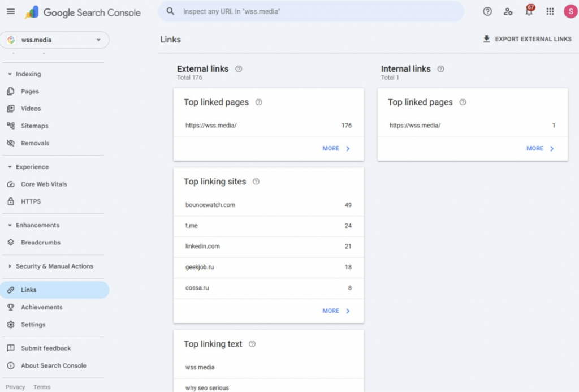Image resolution: width=579 pixels, height=392 pixels.
Task: Show help for Top linking sites
Action: pos(256,182)
